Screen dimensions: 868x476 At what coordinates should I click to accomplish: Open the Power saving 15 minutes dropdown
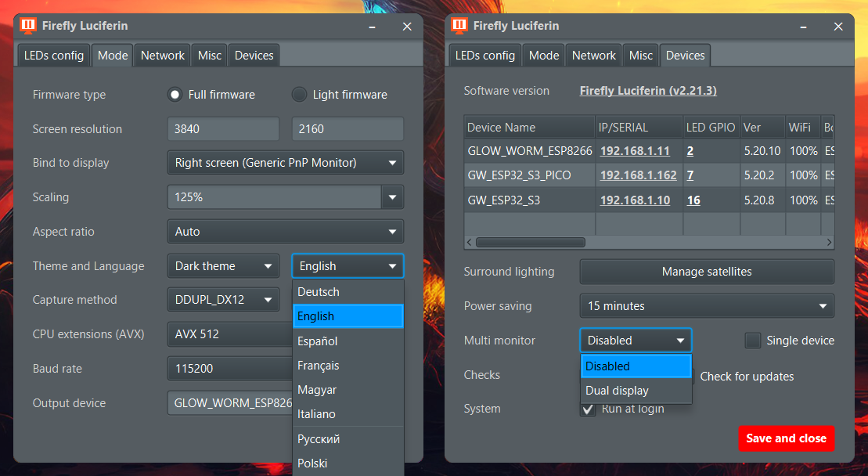[707, 306]
